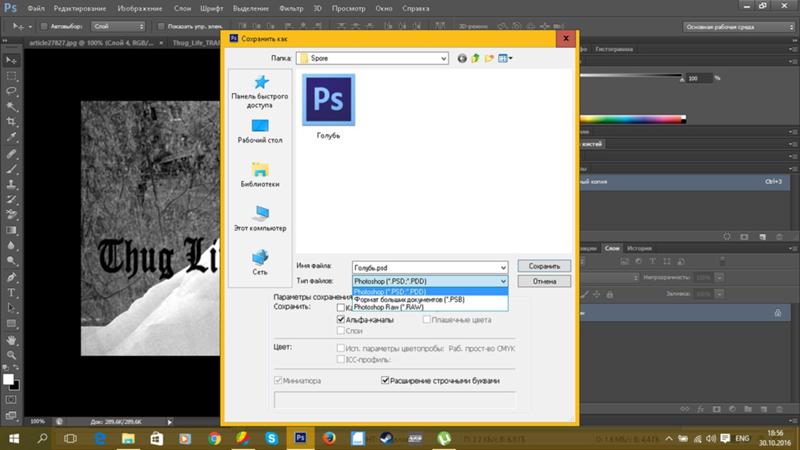Select the Gradient tool
The width and height of the screenshot is (800, 450).
coord(11,230)
